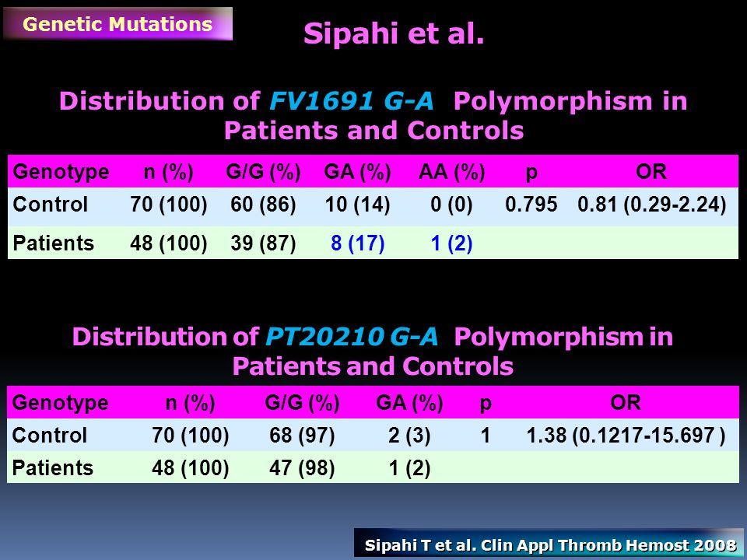This screenshot has height=560, width=747.
Task: Click G/G (%) header in FV1691 table
Action: pos(264,171)
